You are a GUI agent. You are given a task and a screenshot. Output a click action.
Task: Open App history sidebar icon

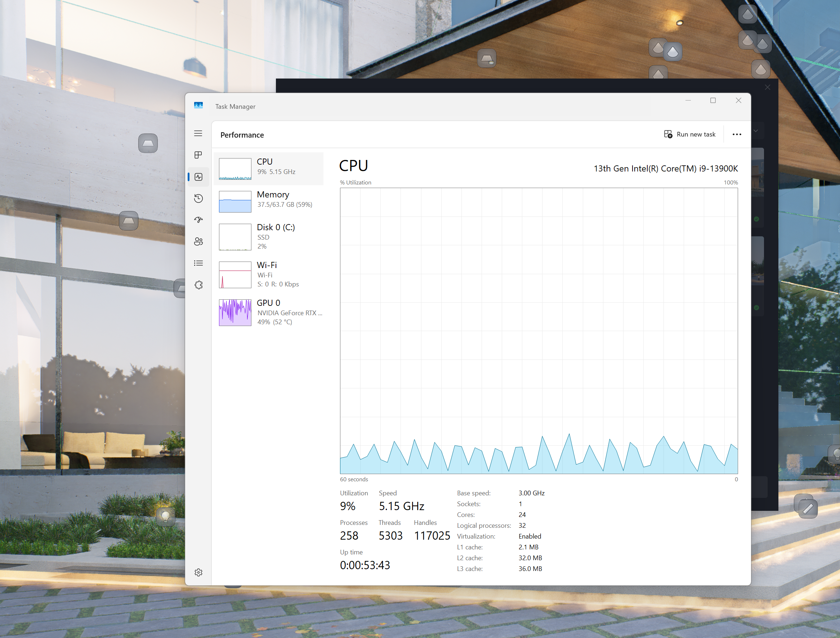click(198, 198)
